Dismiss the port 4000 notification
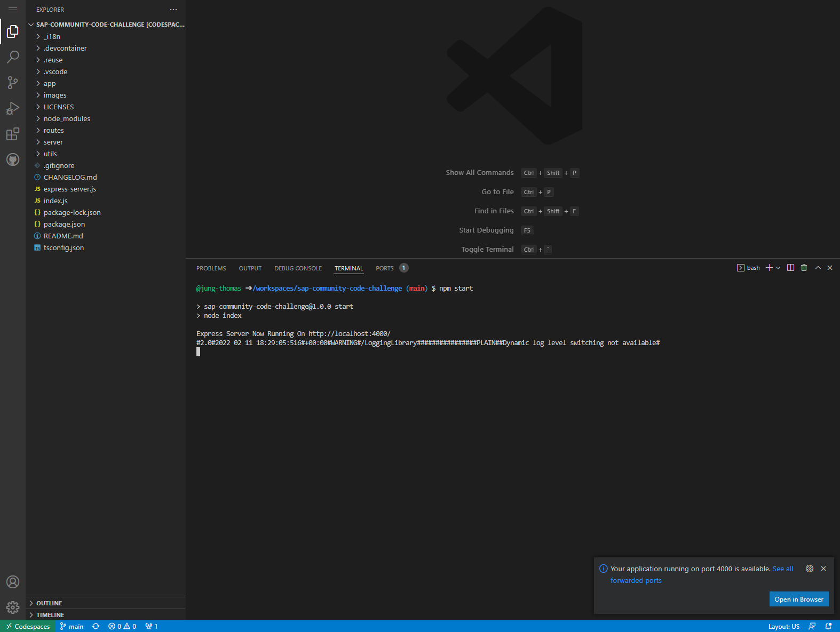Viewport: 840px width, 632px height. coord(823,569)
